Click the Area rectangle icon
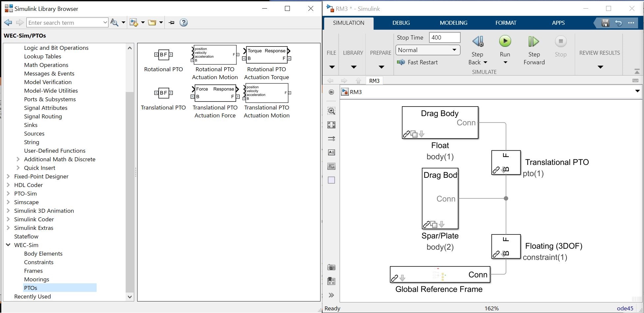The image size is (644, 313). [331, 180]
